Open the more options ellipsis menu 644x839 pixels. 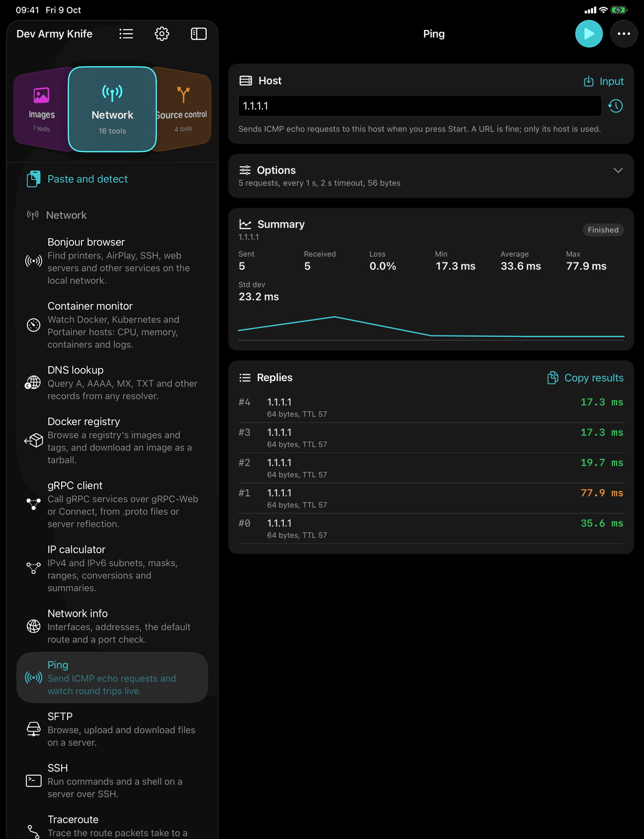tap(624, 34)
